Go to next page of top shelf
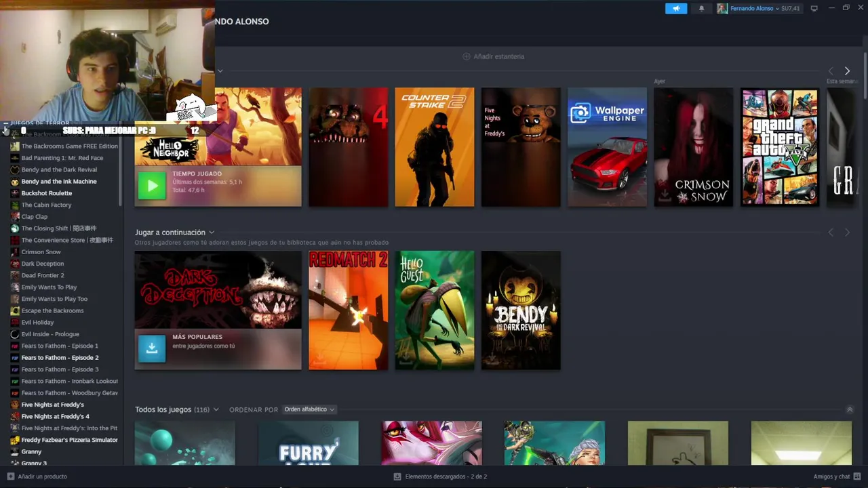This screenshot has height=488, width=868. 847,70
